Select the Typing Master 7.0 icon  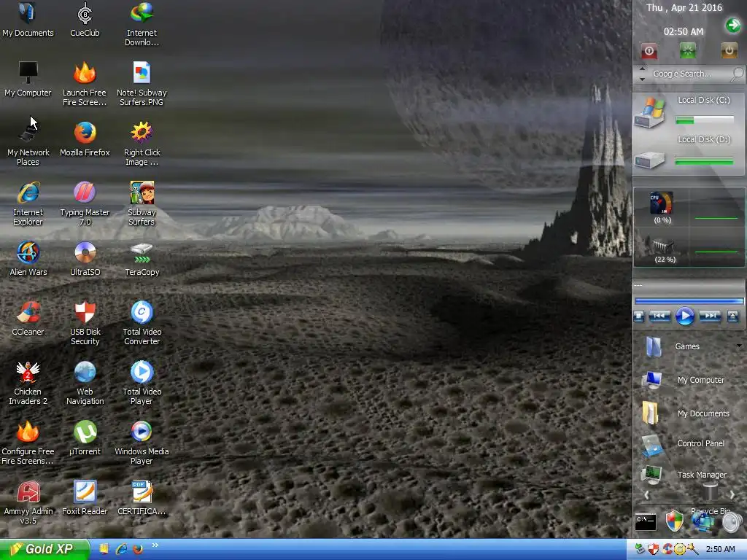click(85, 203)
